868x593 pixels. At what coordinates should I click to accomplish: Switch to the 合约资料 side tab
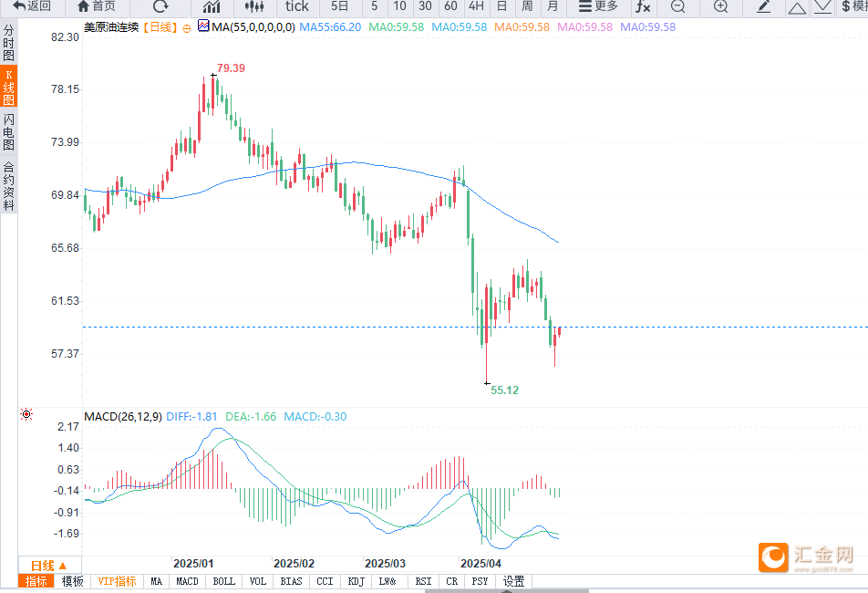point(9,186)
